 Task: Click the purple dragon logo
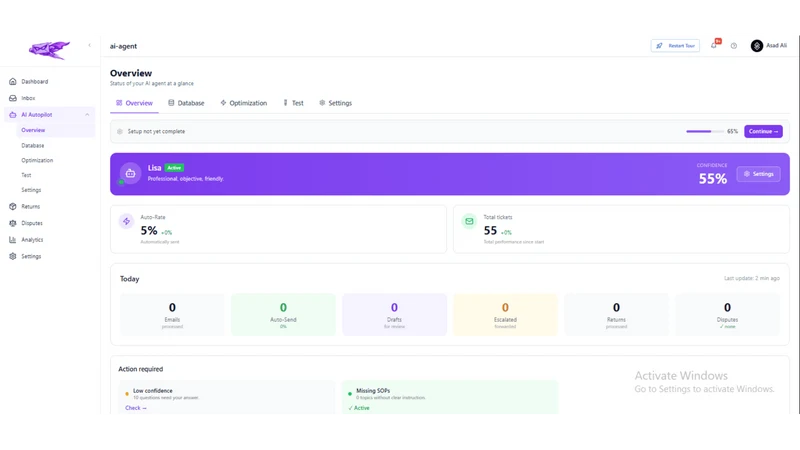pyautogui.click(x=49, y=50)
